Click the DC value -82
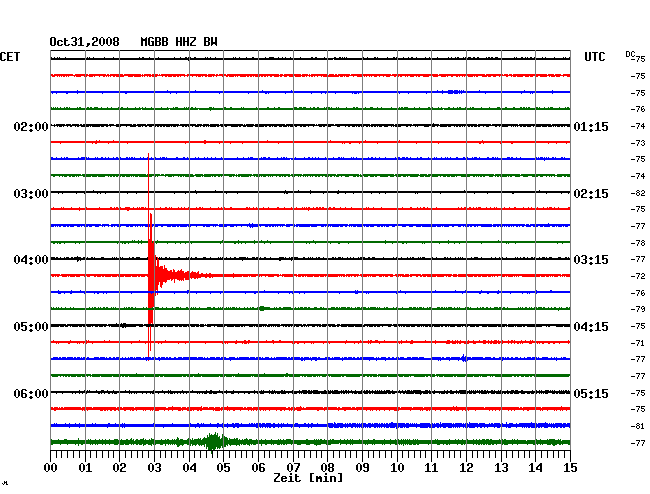 [638, 193]
